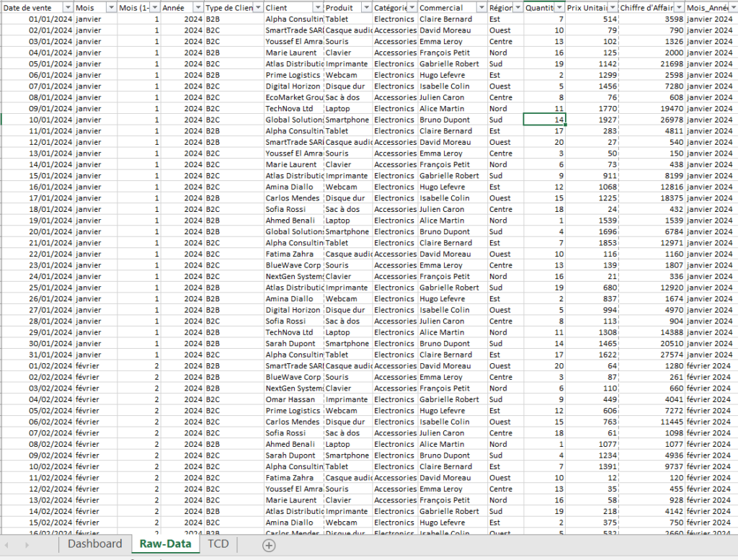The height and width of the screenshot is (560, 738).
Task: Select the date cell 31/01/2024
Action: coord(37,355)
